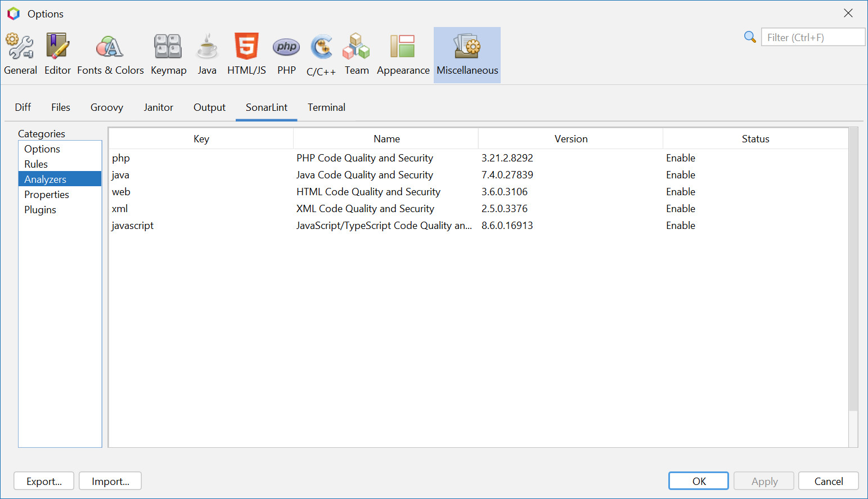
Task: Select the Java coffee cup icon
Action: point(207,55)
